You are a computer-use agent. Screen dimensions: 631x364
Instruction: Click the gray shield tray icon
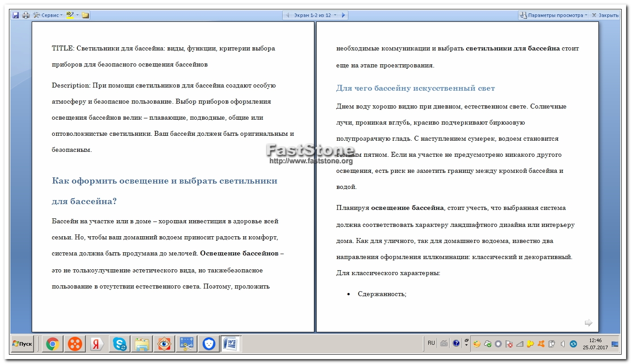click(498, 344)
